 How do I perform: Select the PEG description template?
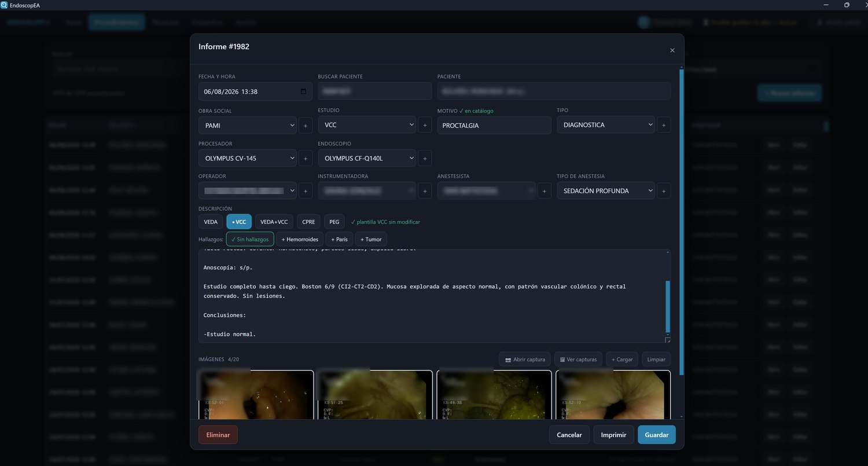[334, 222]
